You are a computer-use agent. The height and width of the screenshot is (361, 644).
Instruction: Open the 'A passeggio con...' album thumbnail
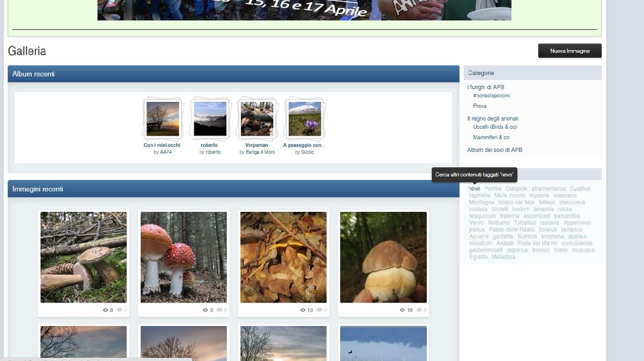(x=305, y=119)
